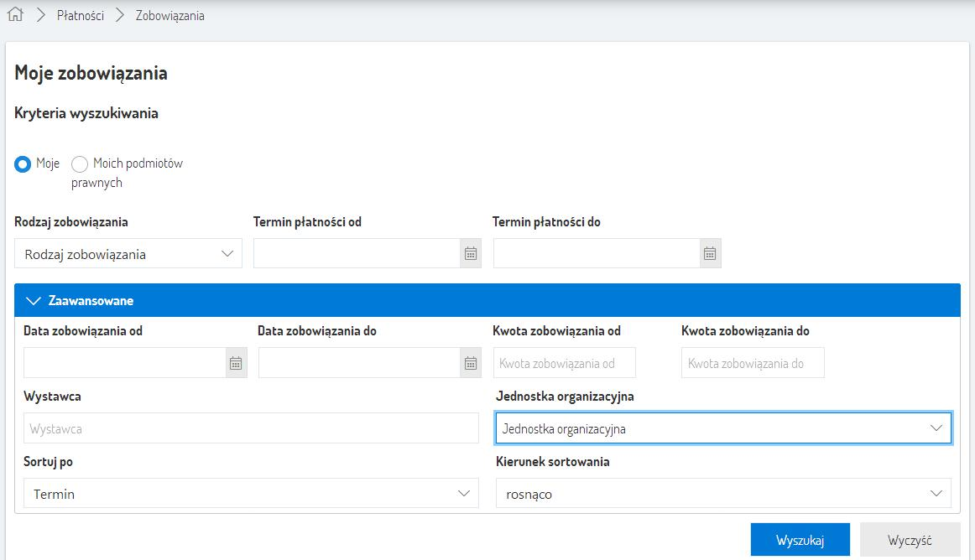Click the Kwota zobowiązania do field
This screenshot has width=975, height=560.
coord(753,363)
